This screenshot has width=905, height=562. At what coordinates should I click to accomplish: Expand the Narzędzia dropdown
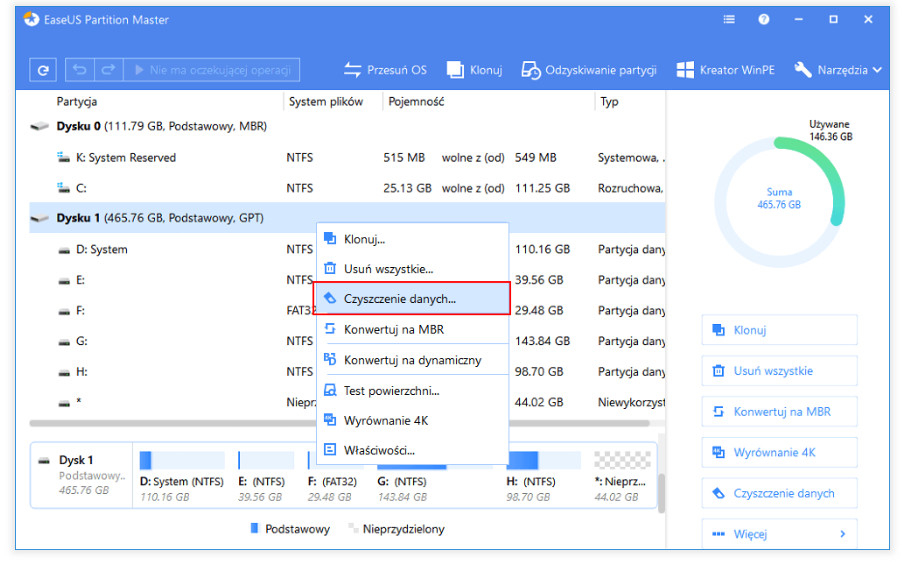[838, 70]
